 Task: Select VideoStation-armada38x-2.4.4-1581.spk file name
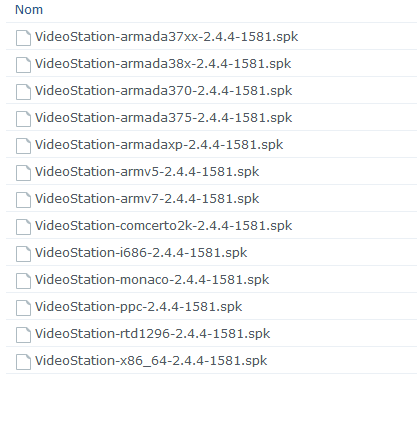click(163, 64)
